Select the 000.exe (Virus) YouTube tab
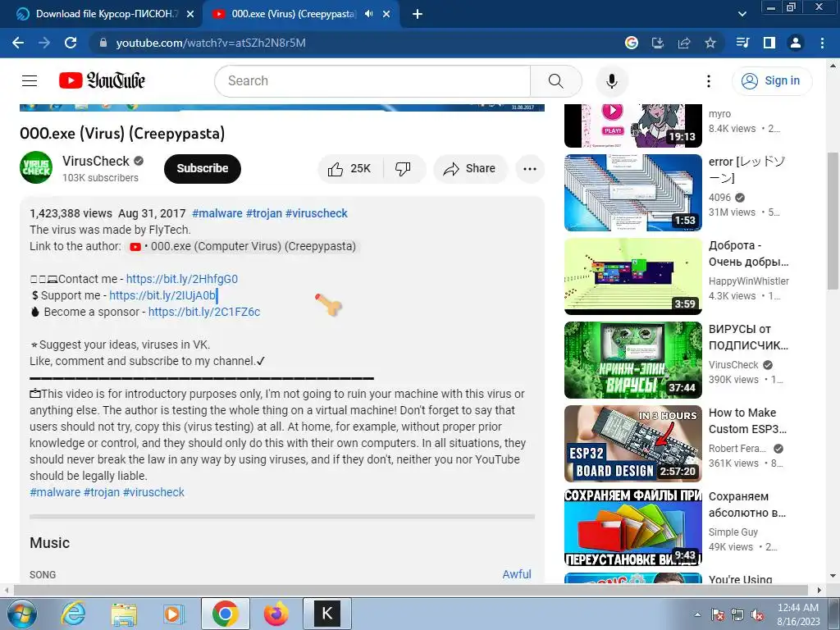Viewport: 840px width, 630px height. pyautogui.click(x=292, y=14)
